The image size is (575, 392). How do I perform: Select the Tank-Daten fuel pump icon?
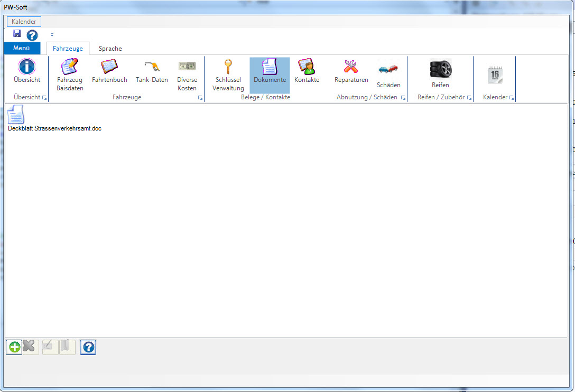152,67
